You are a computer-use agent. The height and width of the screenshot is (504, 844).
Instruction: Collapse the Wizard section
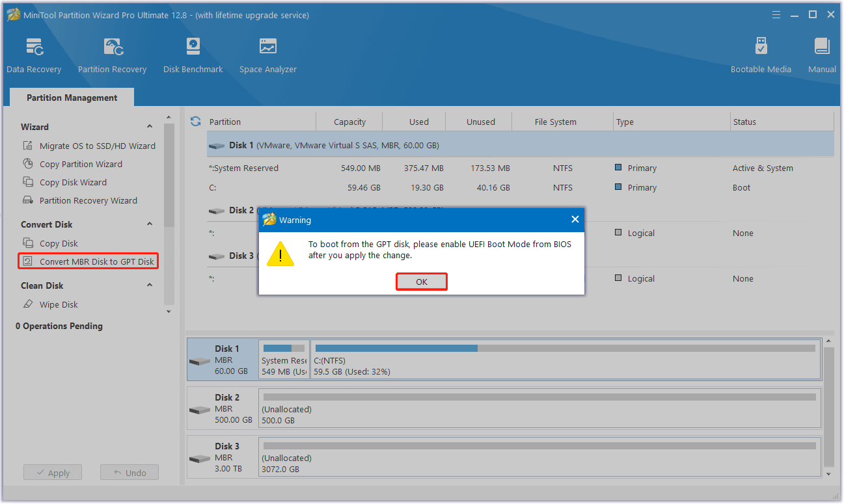point(150,127)
